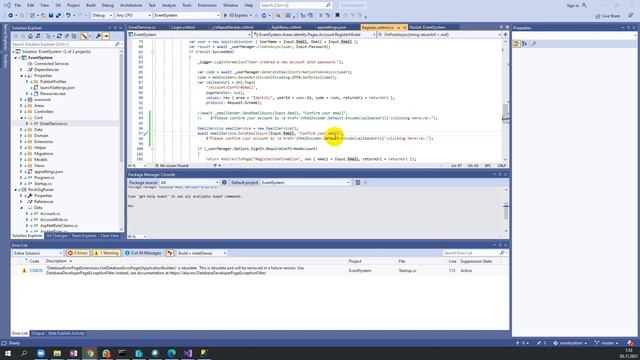This screenshot has width=640, height=360.
Task: Sort by the Description column header
Action: 56,261
